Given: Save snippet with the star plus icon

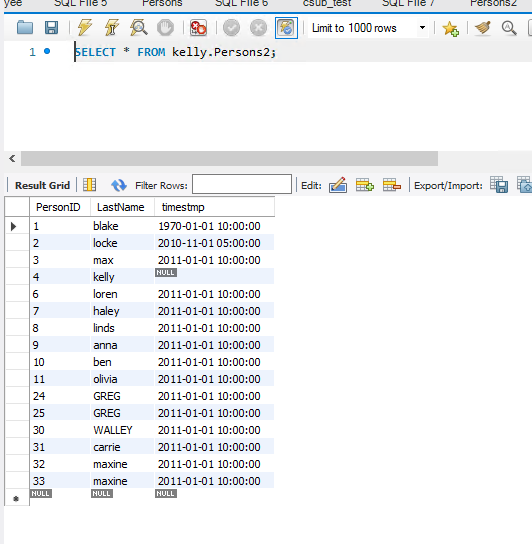Looking at the screenshot, I should 450,28.
